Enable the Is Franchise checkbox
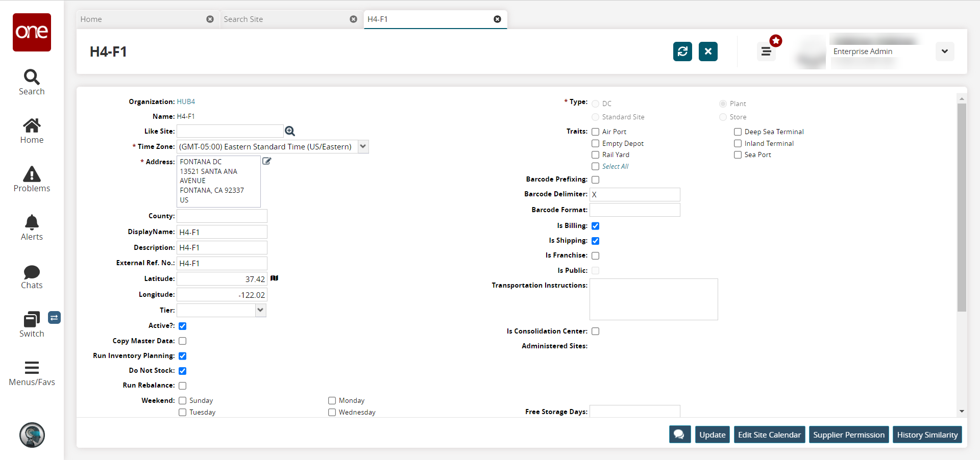Screen dimensions: 980x460 (595, 255)
